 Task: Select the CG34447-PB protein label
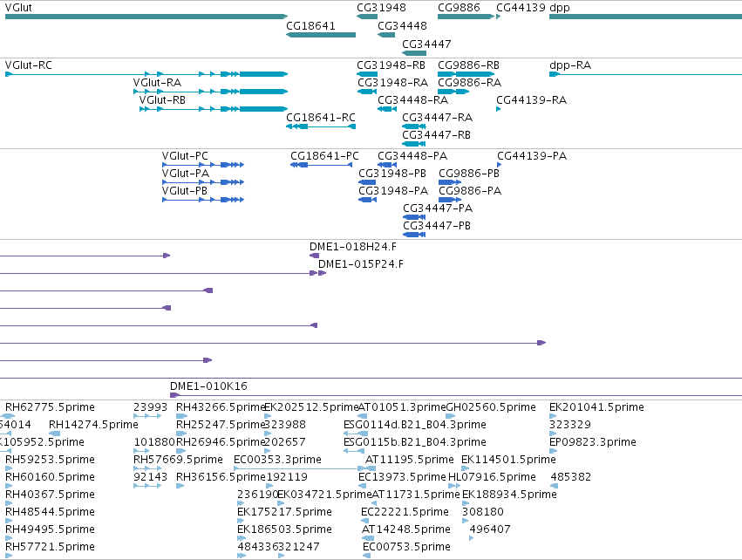[x=437, y=226]
